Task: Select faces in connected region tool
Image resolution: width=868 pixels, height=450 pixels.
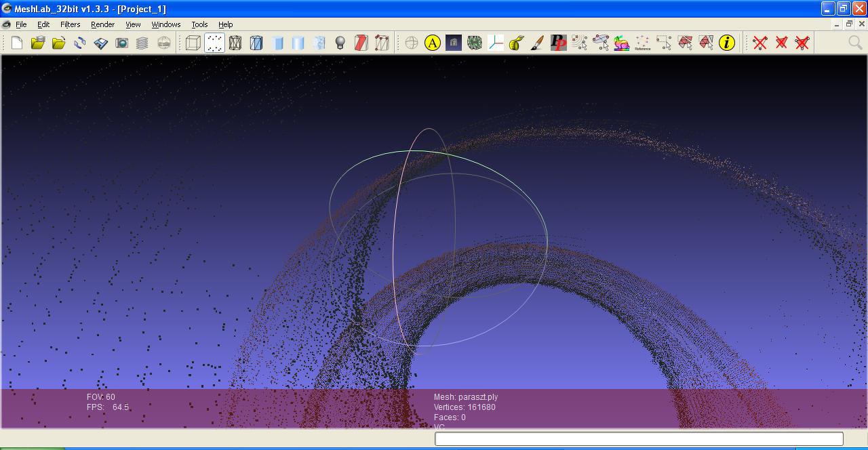Action: (706, 43)
